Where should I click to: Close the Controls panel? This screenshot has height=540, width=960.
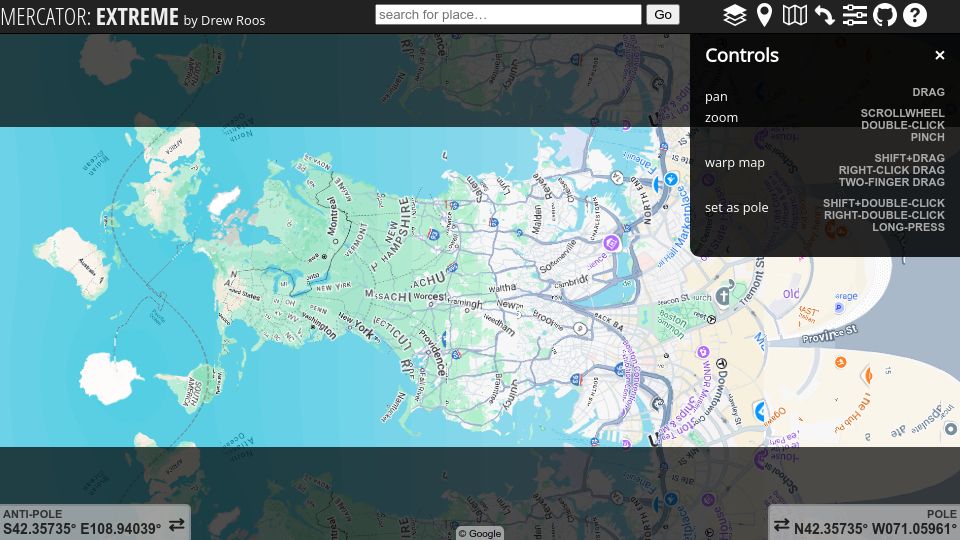pyautogui.click(x=940, y=55)
